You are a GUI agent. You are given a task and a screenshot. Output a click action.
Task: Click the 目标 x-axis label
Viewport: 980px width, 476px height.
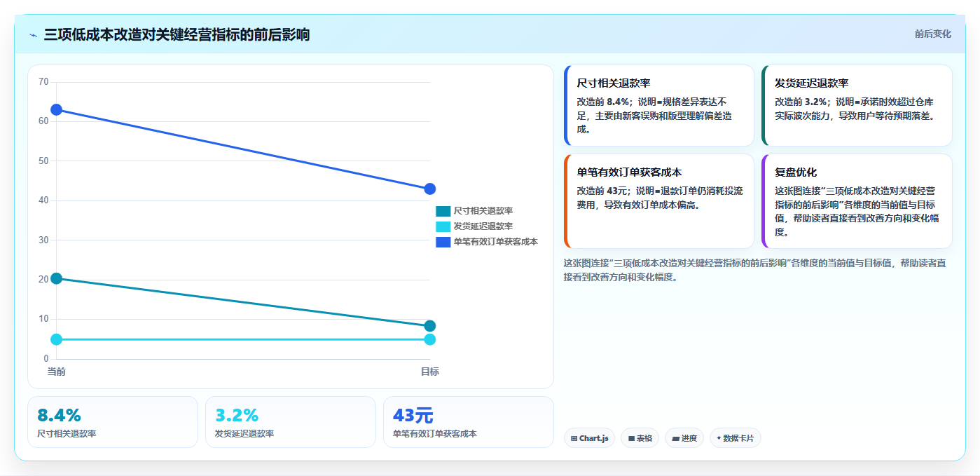click(x=430, y=372)
